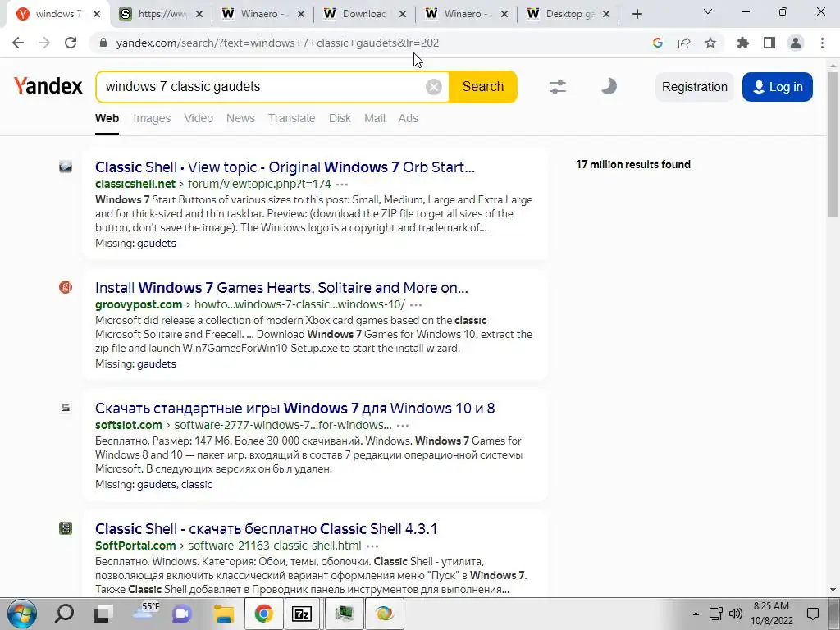The width and height of the screenshot is (840, 630).
Task: Open Yandex search settings sliders icon
Action: coord(558,87)
